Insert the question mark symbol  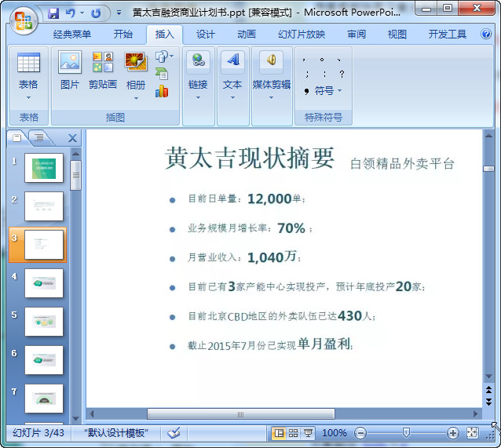coord(342,74)
